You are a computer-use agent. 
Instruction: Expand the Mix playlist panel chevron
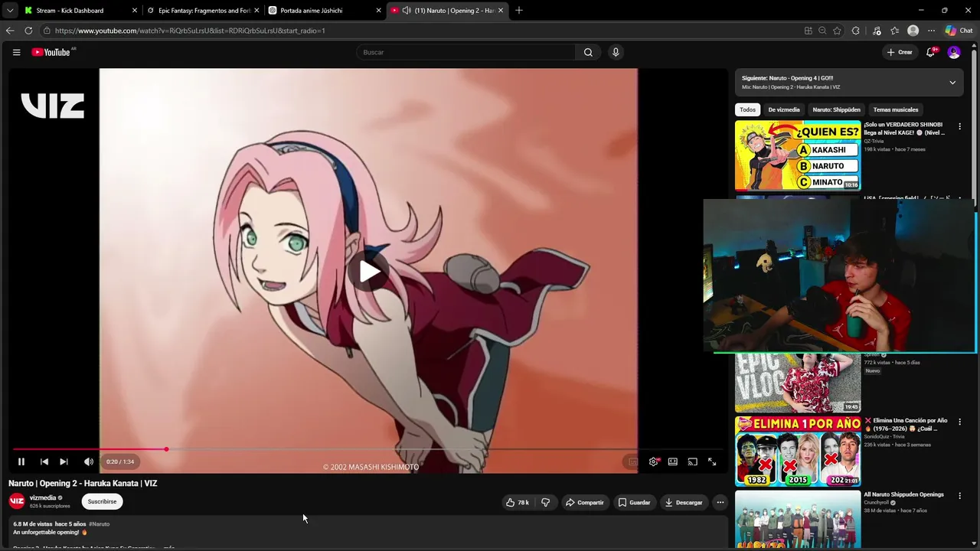click(x=952, y=83)
